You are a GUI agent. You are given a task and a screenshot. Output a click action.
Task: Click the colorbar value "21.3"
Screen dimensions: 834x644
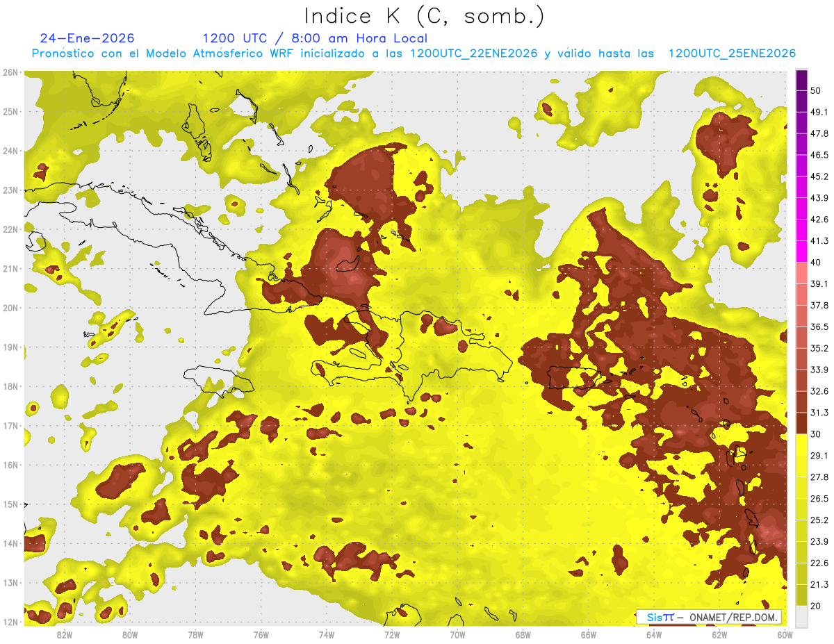[819, 584]
